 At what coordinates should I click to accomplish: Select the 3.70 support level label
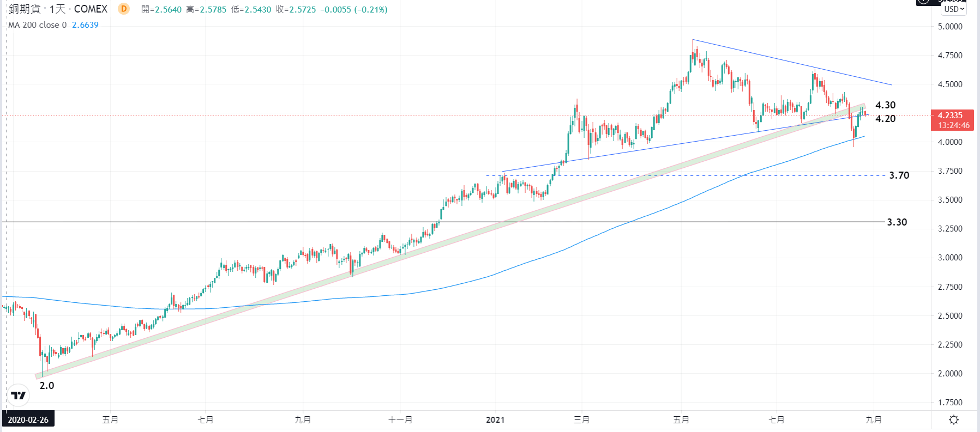tap(899, 175)
